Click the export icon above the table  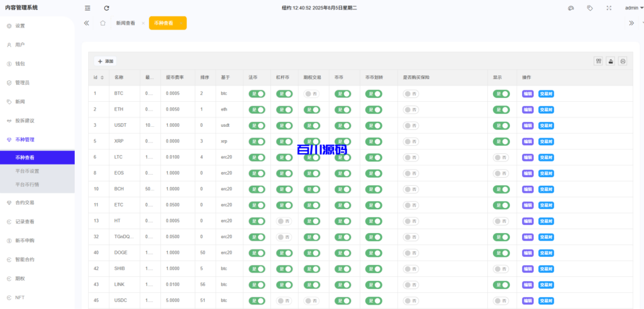611,61
